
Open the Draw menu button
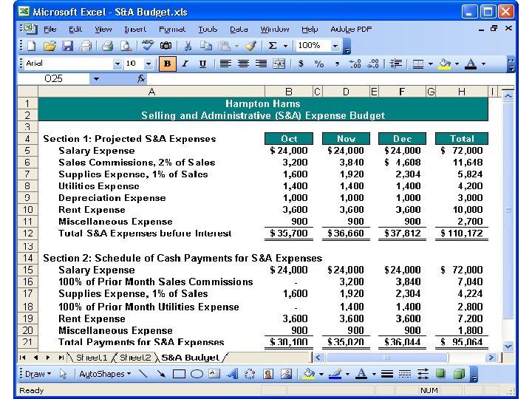(x=38, y=374)
